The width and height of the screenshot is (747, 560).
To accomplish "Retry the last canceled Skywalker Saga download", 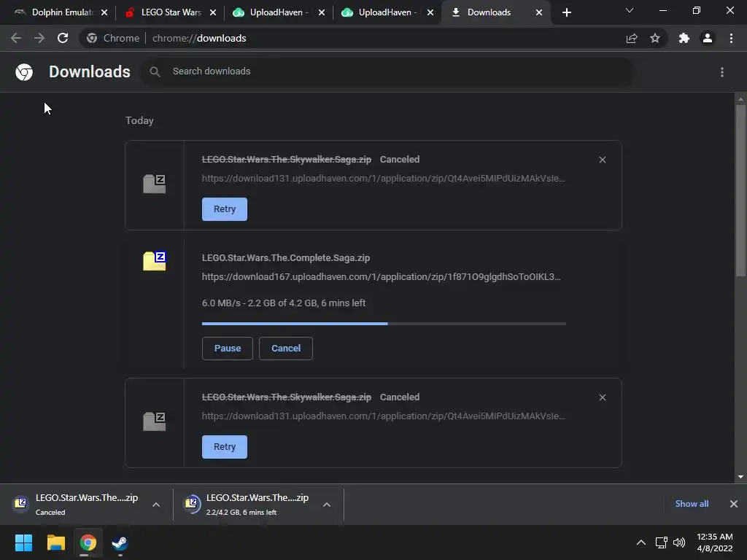I will pos(225,447).
